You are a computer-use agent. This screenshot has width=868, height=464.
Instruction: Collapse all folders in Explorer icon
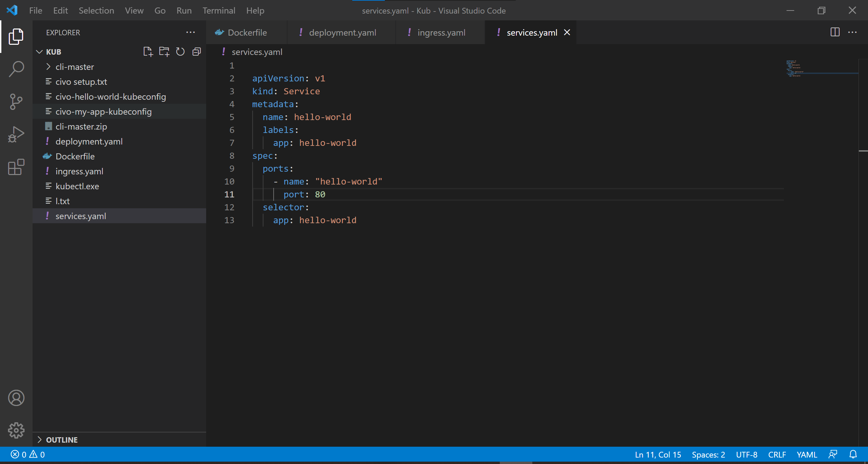coord(197,52)
